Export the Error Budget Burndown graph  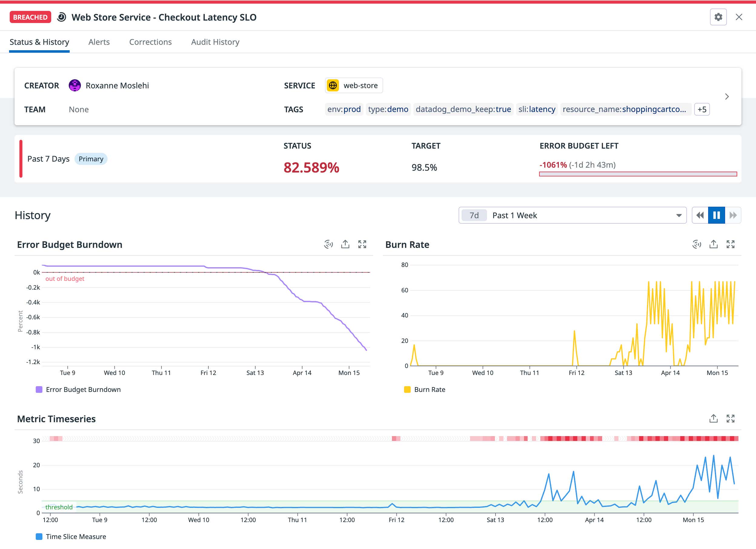pyautogui.click(x=345, y=244)
